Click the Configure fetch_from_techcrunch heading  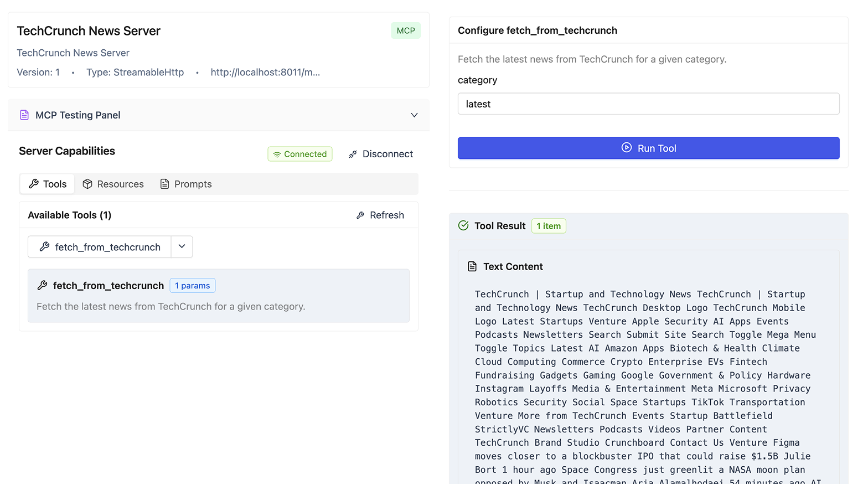[538, 30]
